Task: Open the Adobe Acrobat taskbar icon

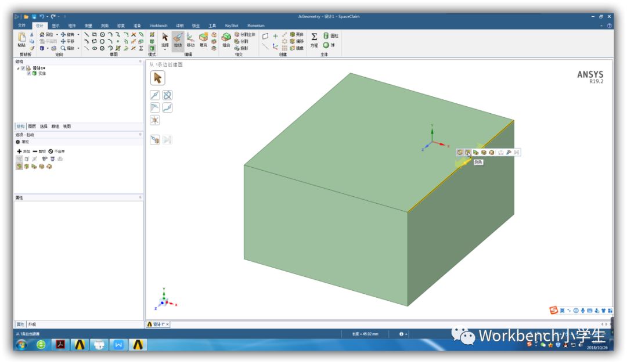Action: (60, 344)
